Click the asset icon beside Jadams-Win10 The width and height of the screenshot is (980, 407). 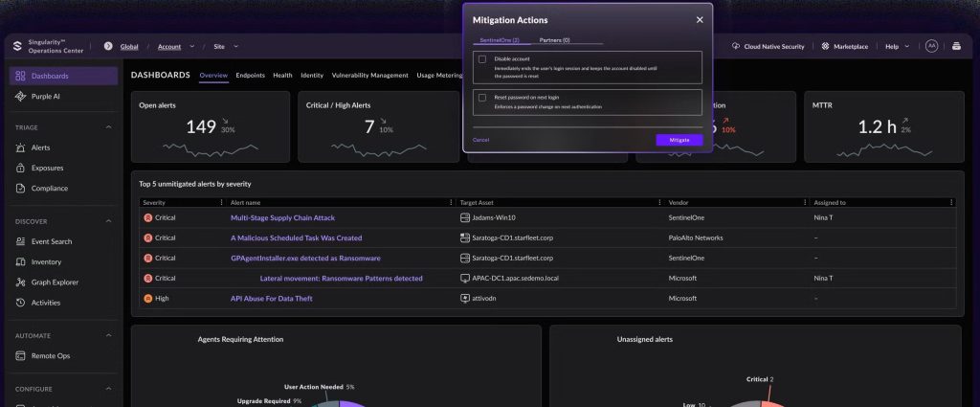(x=464, y=217)
